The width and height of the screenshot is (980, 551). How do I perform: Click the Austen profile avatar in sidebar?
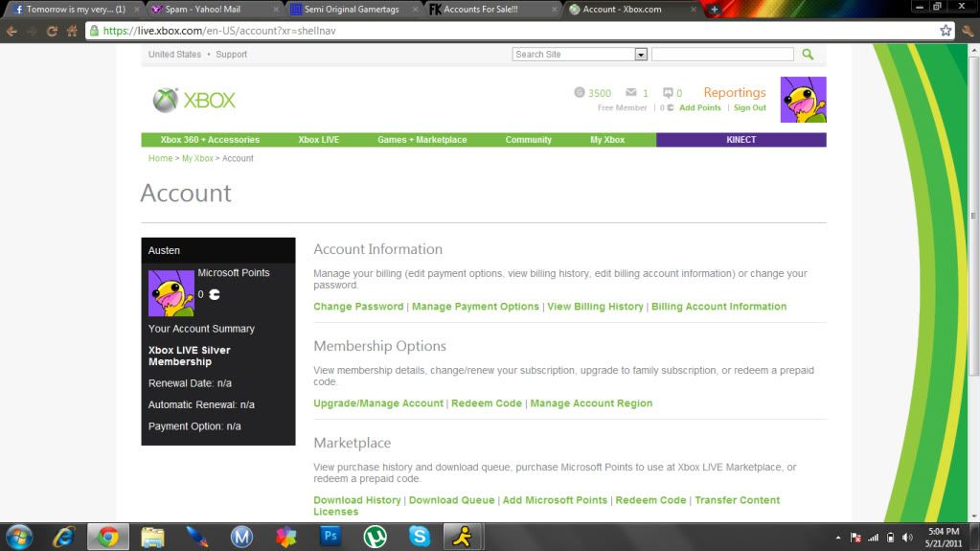tap(171, 292)
